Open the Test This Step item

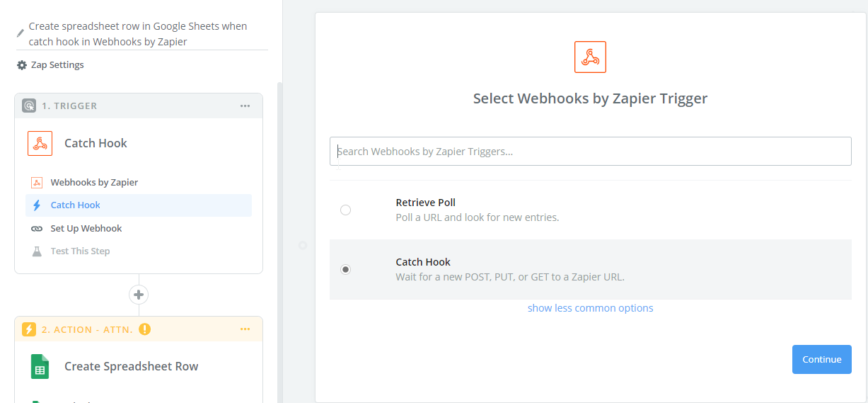(80, 251)
